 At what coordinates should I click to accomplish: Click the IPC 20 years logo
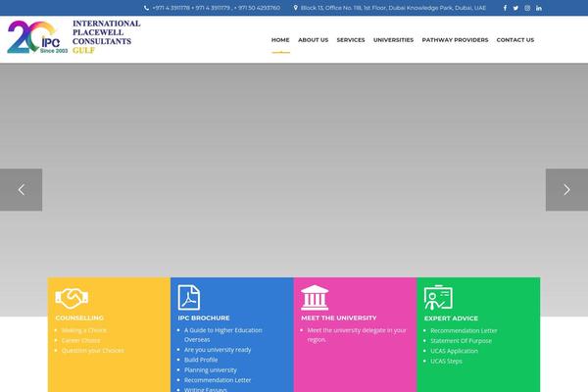pyautogui.click(x=37, y=37)
